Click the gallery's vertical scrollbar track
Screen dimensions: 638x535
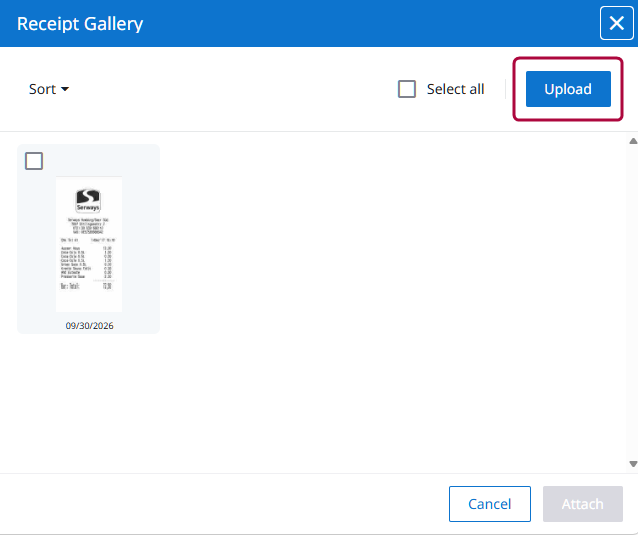633,302
